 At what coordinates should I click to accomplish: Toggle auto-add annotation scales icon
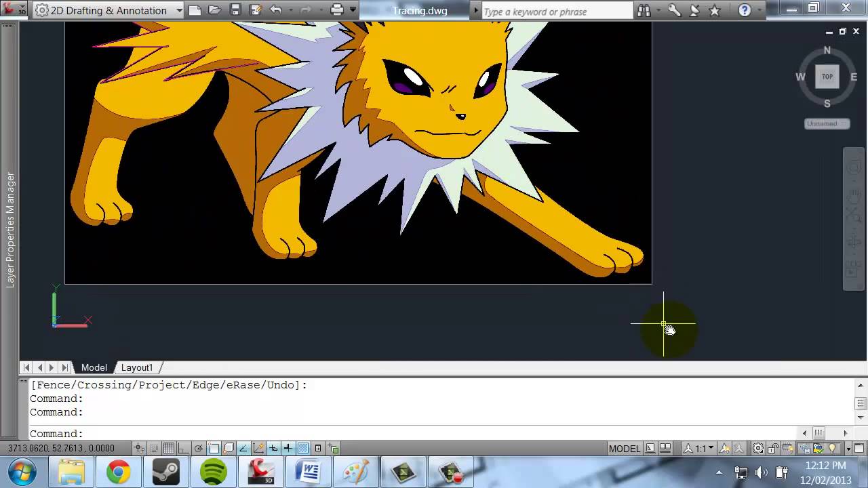(739, 448)
